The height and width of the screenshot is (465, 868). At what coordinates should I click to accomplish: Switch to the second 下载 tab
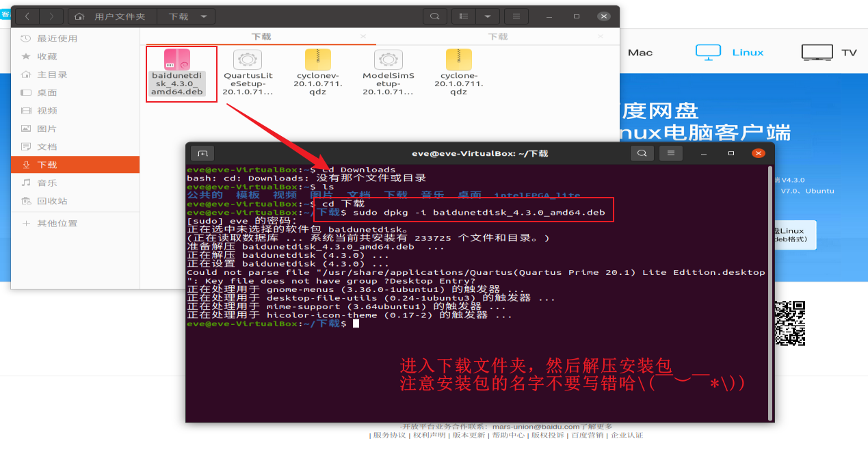pos(498,36)
